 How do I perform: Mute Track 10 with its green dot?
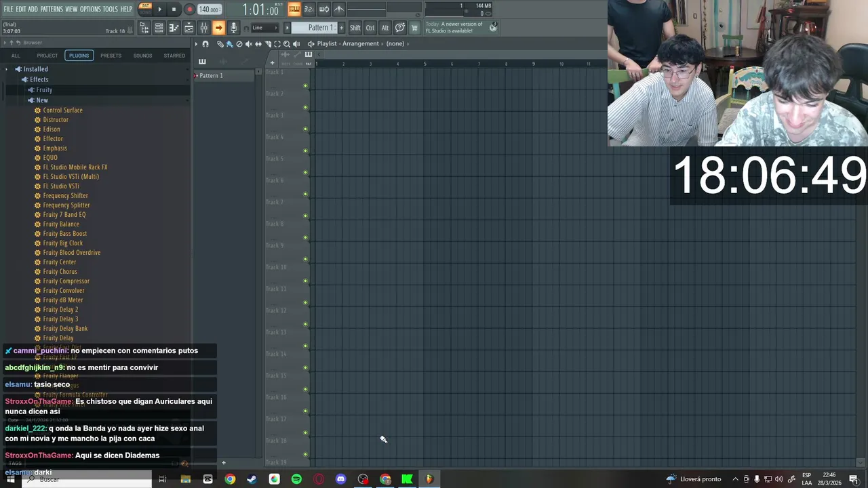point(305,281)
